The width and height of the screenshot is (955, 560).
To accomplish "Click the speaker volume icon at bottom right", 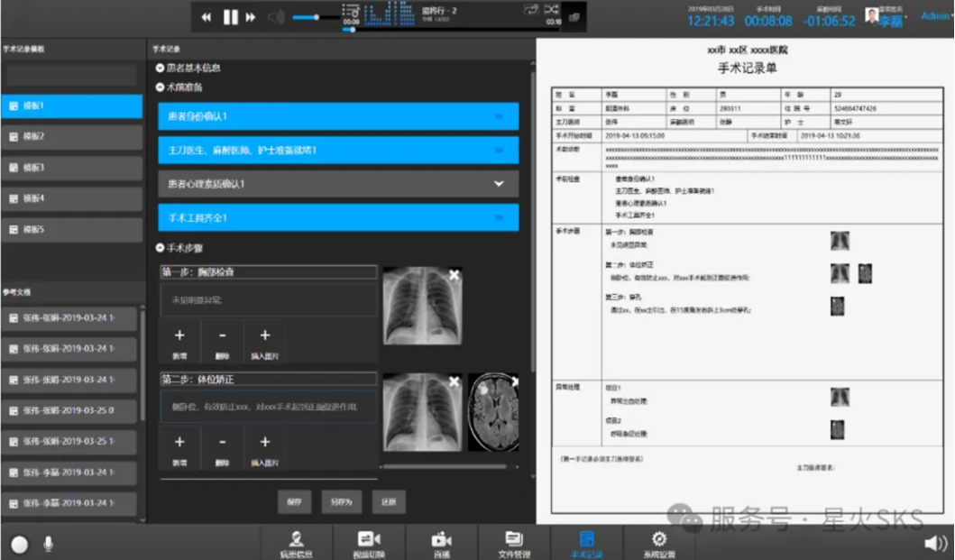I will click(935, 543).
